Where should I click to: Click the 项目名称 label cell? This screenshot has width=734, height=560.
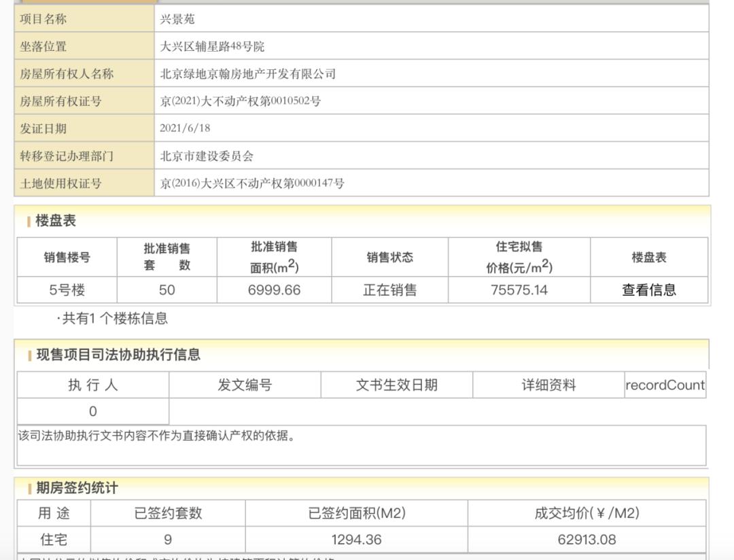pos(84,19)
